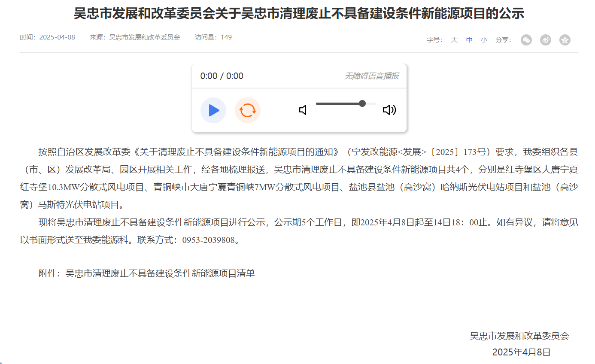Play the accessibility voice broadcast
Screen dimensions: 595x364
click(213, 110)
